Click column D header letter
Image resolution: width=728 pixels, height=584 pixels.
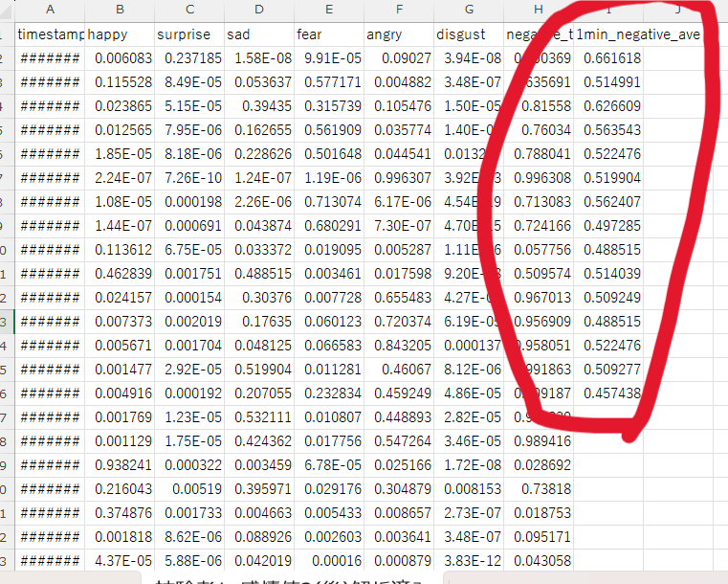(x=259, y=10)
